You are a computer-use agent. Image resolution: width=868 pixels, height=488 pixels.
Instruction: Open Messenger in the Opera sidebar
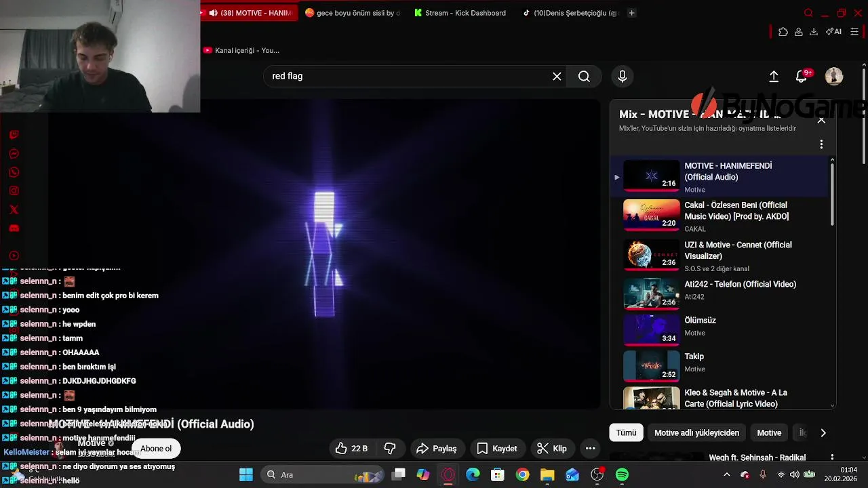coord(14,154)
